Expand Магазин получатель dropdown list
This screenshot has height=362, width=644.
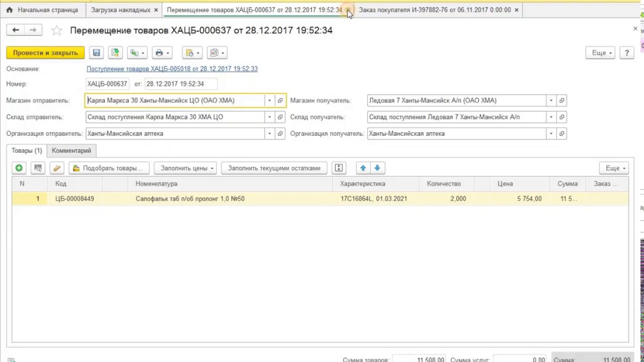click(x=551, y=101)
